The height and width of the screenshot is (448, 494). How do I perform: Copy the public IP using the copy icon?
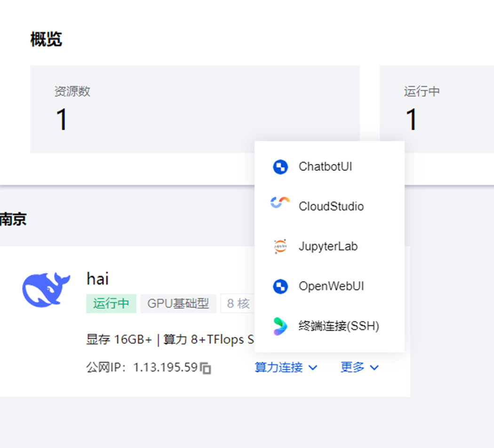pyautogui.click(x=206, y=368)
